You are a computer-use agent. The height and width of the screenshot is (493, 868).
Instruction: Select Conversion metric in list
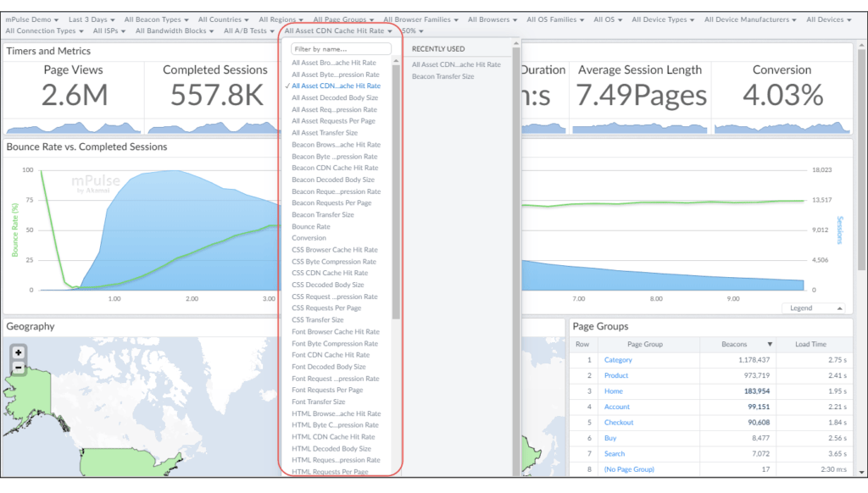[309, 238]
